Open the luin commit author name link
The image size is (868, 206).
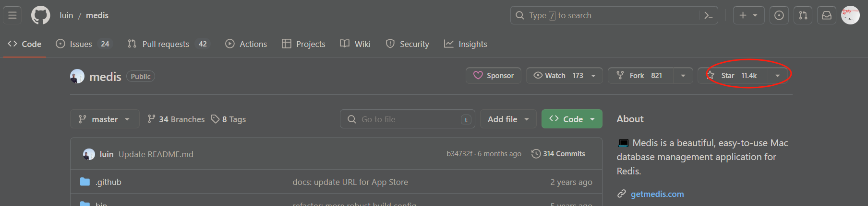tap(107, 154)
